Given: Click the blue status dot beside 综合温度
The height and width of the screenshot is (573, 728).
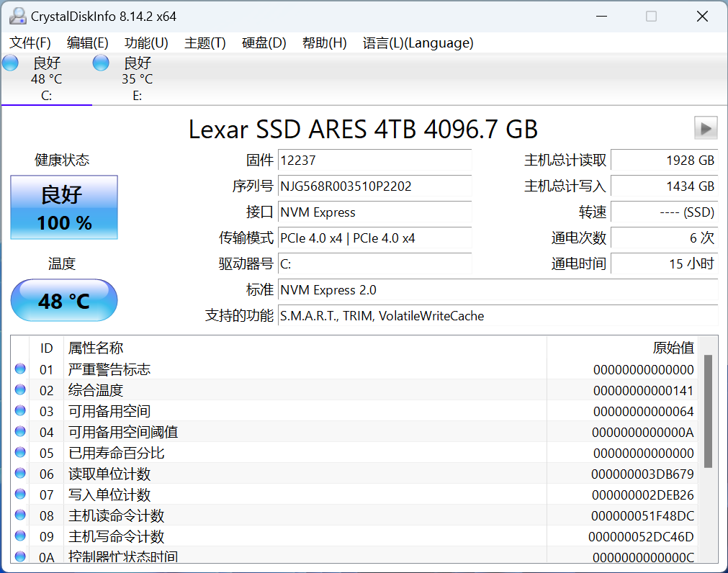Looking at the screenshot, I should (x=20, y=389).
